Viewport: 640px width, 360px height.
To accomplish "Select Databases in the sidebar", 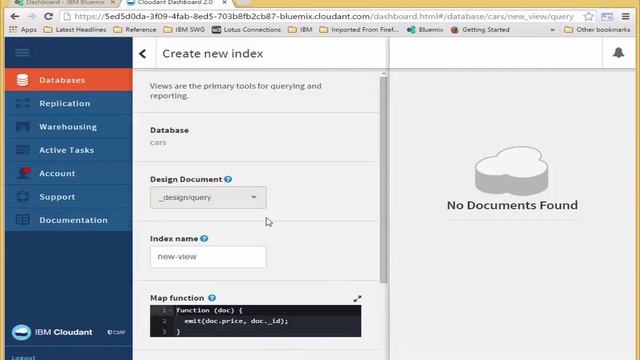I will click(x=69, y=80).
